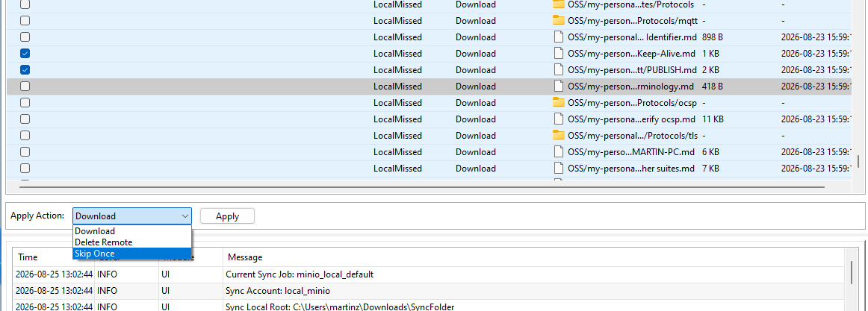
Task: Click the Download action in the Identifier.md row
Action: 476,37
